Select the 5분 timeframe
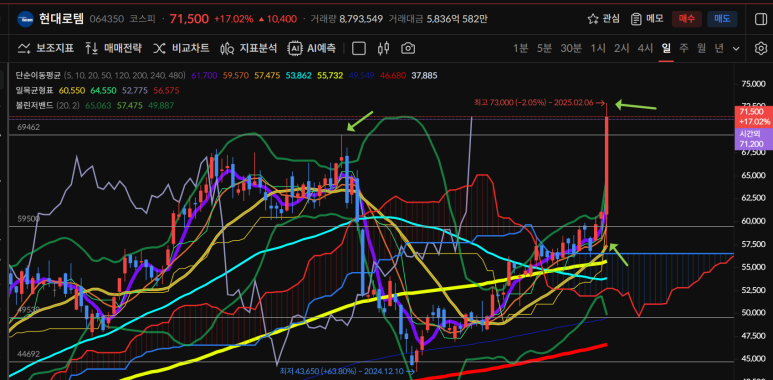This screenshot has height=380, width=773. [544, 48]
